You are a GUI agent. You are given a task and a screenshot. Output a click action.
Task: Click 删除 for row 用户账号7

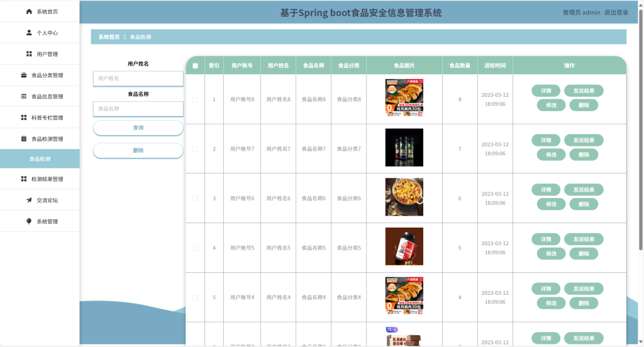(584, 155)
